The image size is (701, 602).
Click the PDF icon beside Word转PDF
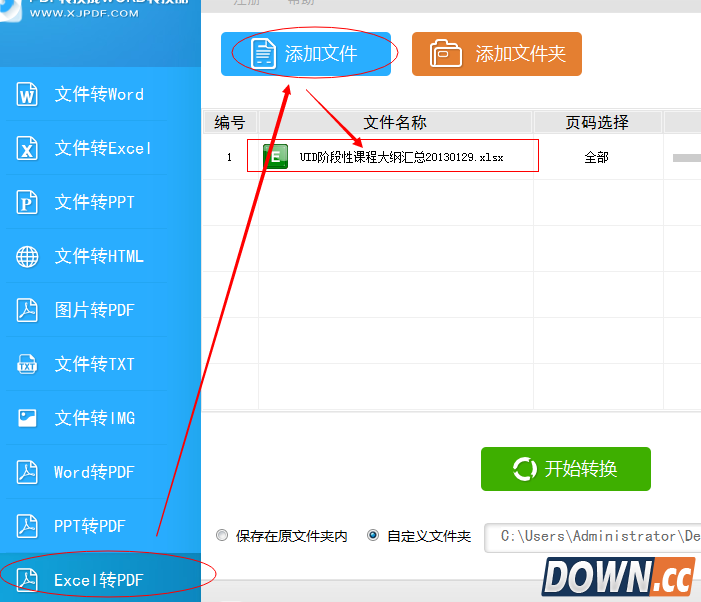(27, 472)
